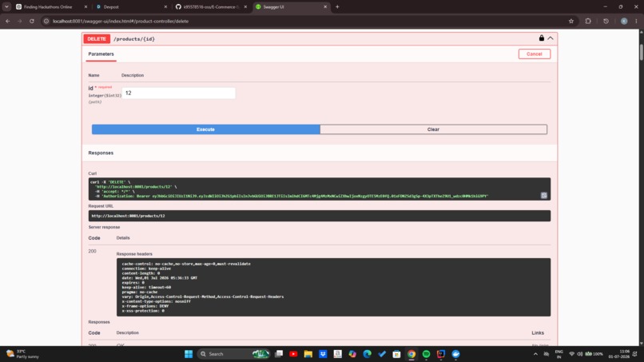Switch to the Devpost browser tab
This screenshot has width=644, height=362.
pyautogui.click(x=111, y=7)
